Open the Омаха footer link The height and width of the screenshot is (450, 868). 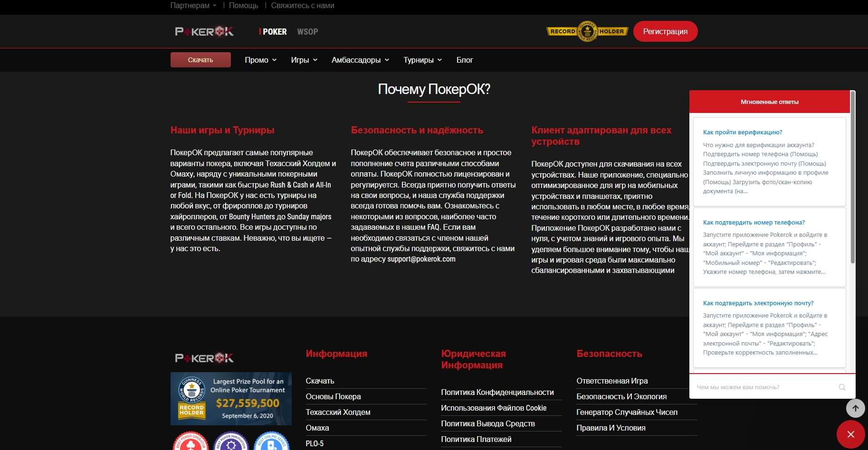pyautogui.click(x=317, y=428)
